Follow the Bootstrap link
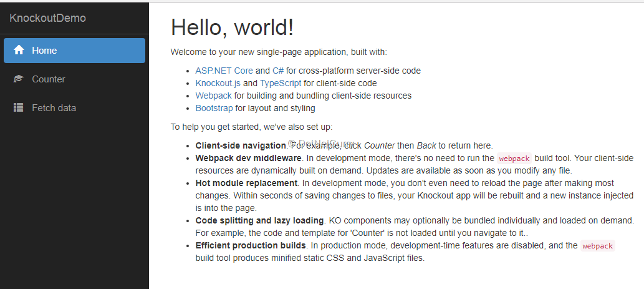This screenshot has width=644, height=289. click(214, 109)
